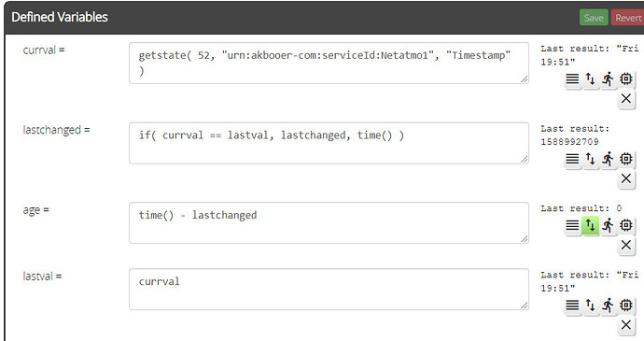Edit the getstate expression field for currval
This screenshot has height=341, width=644.
pos(329,63)
